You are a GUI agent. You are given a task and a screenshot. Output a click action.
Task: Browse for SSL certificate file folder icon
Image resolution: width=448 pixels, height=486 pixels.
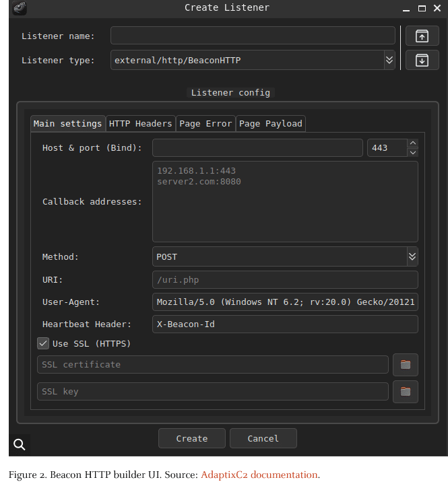(406, 365)
